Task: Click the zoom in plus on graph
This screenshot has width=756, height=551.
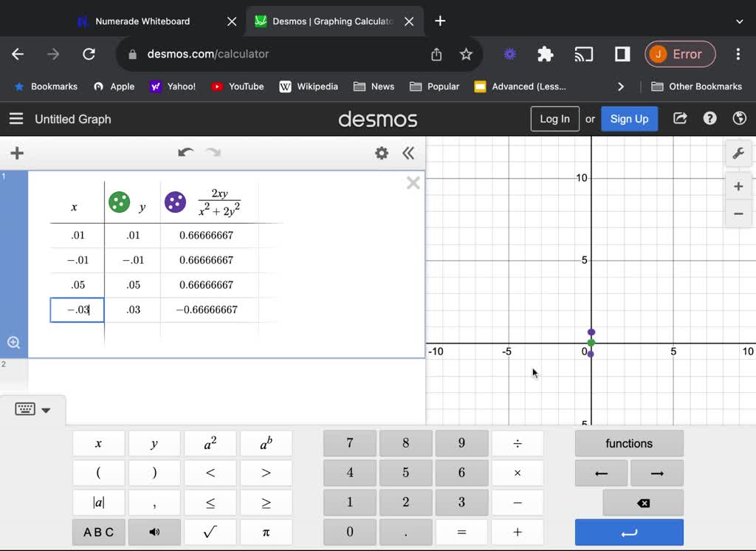Action: click(x=738, y=186)
